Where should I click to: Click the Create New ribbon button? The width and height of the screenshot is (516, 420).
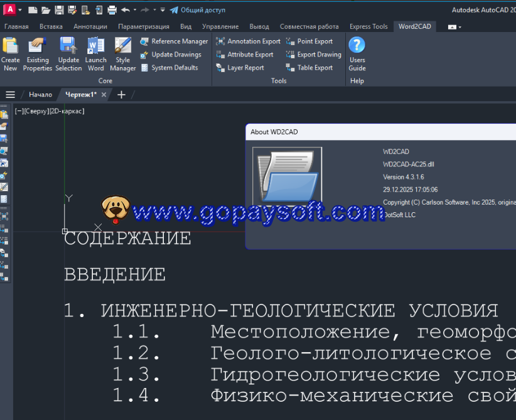coord(11,54)
